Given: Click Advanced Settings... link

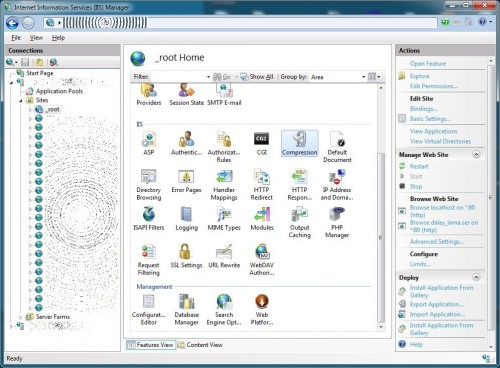Looking at the screenshot, I should click(437, 242).
